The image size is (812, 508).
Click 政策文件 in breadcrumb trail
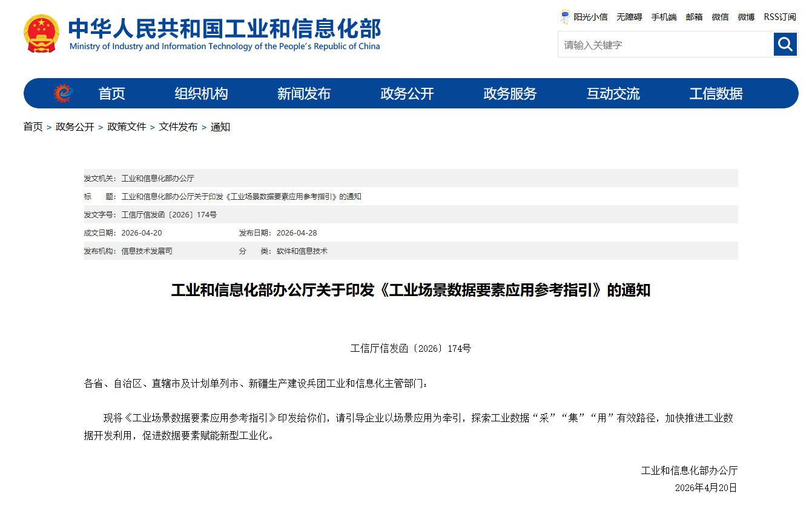pos(127,127)
